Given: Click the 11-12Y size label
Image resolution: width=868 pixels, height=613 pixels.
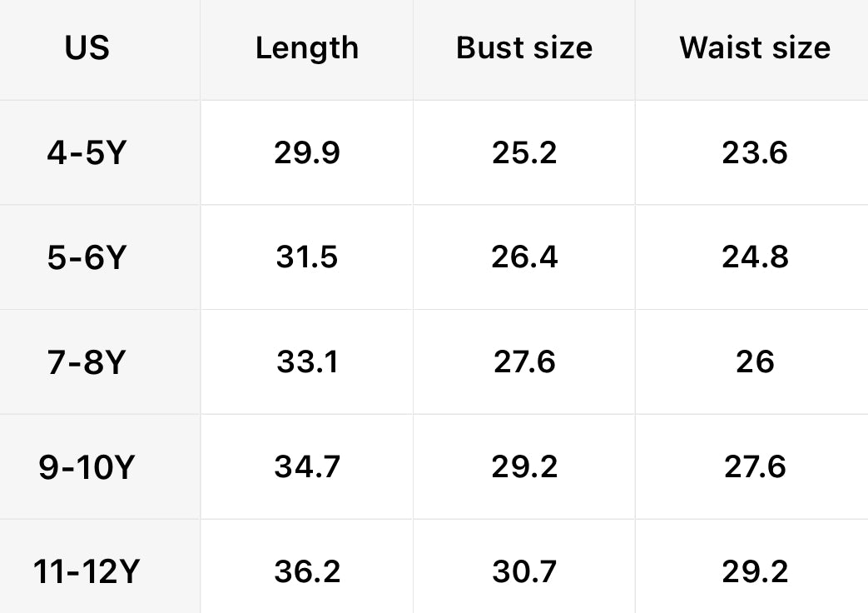Looking at the screenshot, I should point(86,572).
